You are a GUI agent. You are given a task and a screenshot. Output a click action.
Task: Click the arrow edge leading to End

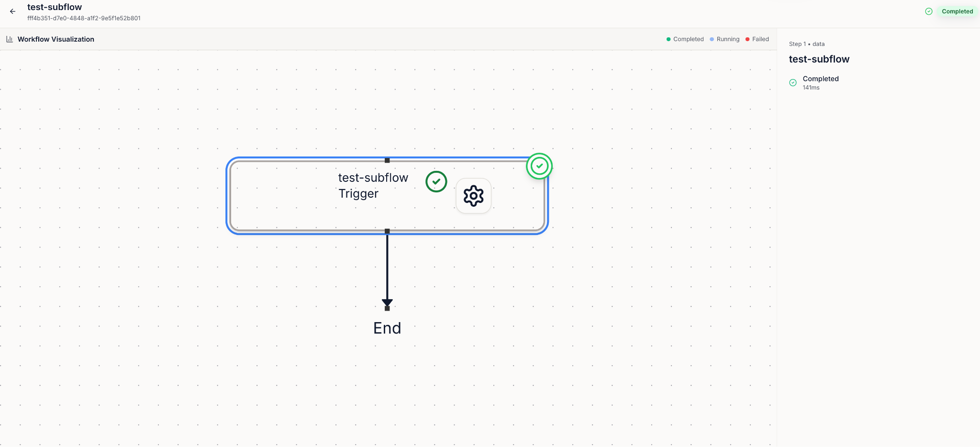(x=387, y=269)
